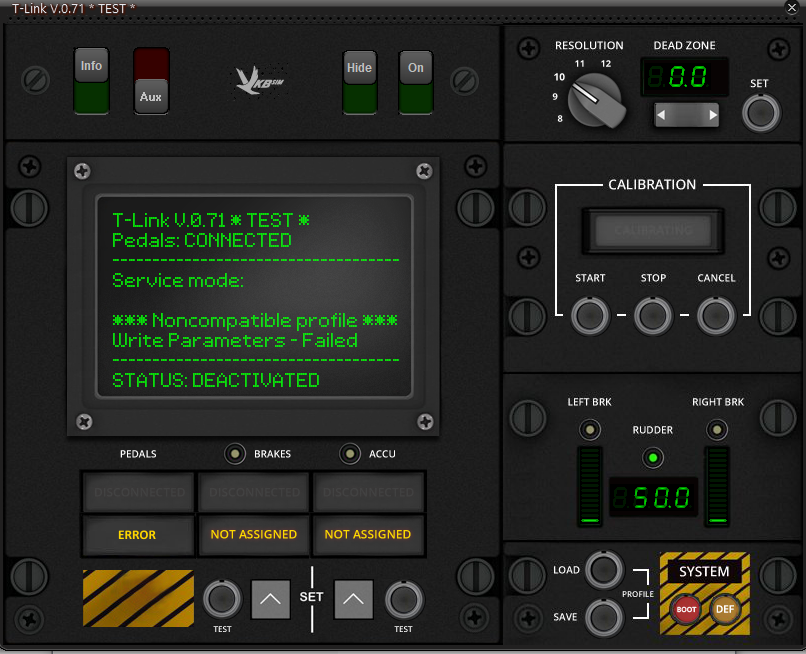Click the green RUDDER indicator lamp
This screenshot has height=654, width=806.
[653, 458]
